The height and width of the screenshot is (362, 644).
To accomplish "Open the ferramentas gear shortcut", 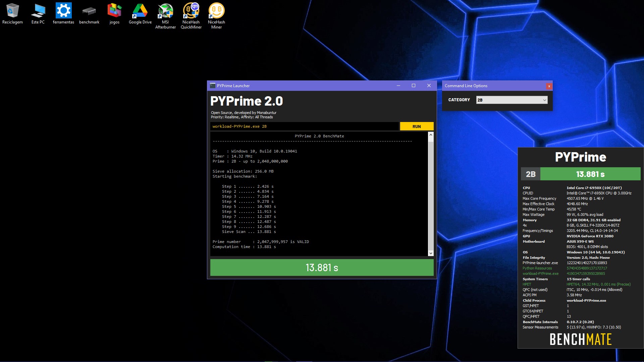I will 63,14.
